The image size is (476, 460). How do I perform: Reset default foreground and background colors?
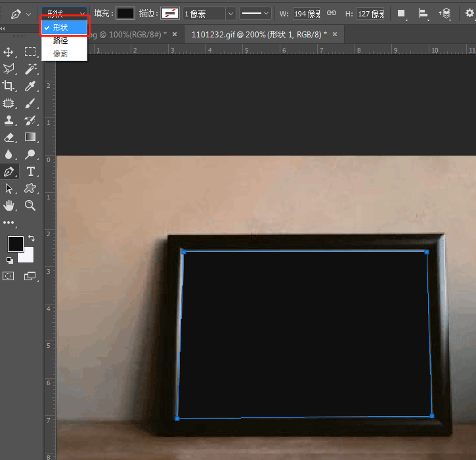[x=10, y=260]
